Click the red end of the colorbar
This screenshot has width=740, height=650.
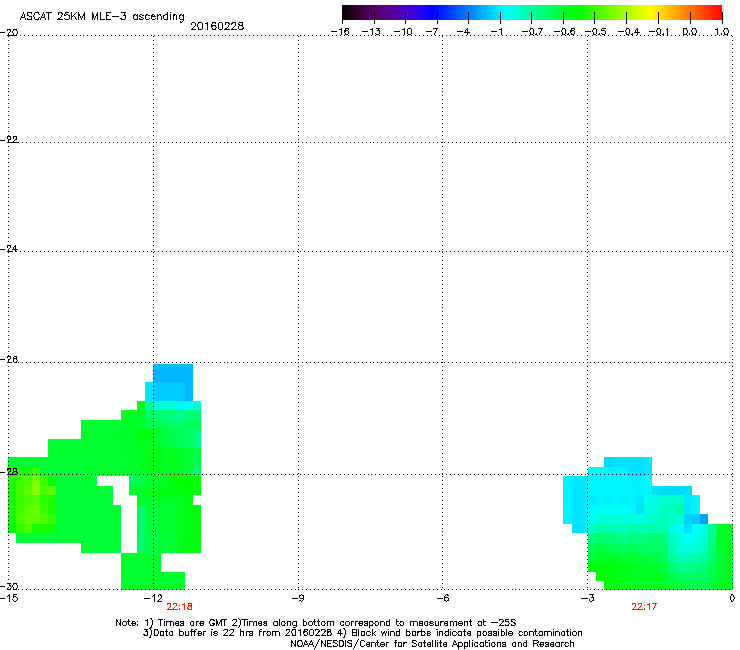715,13
